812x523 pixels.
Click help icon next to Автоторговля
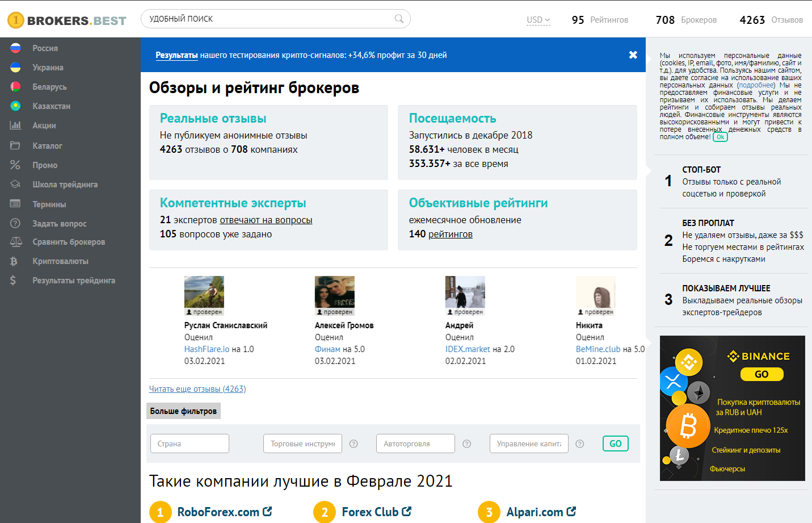(x=467, y=443)
